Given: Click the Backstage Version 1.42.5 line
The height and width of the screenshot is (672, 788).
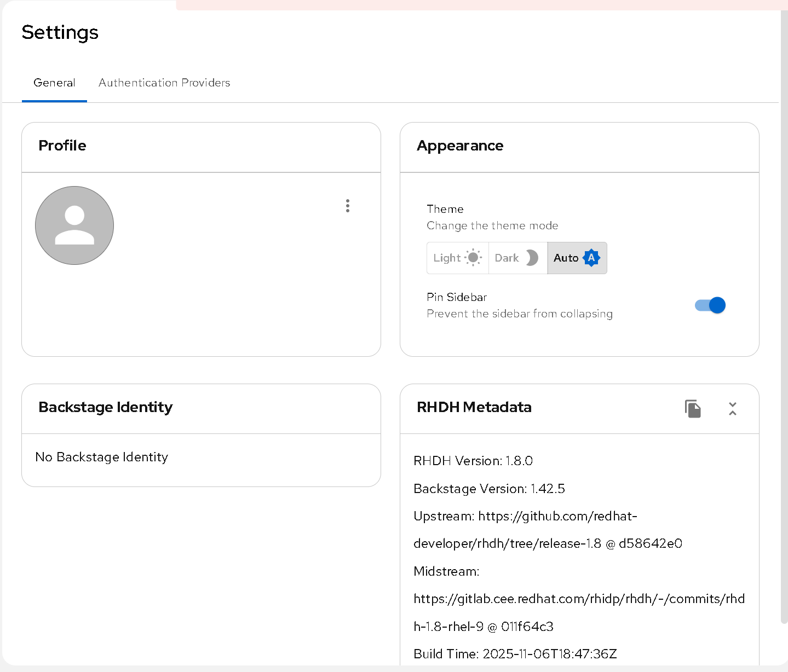Looking at the screenshot, I should [x=489, y=489].
